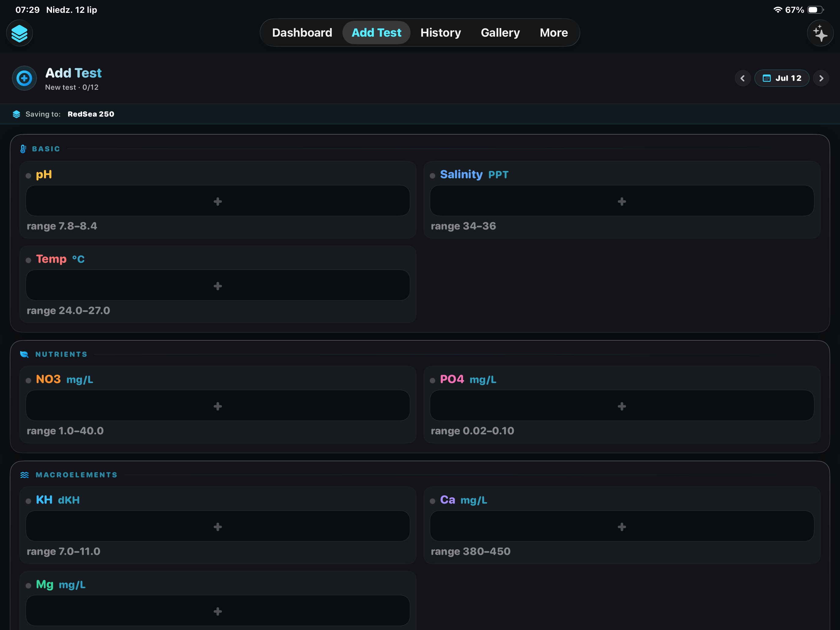The width and height of the screenshot is (840, 630).
Task: Tap the battery indicator in status bar
Action: click(x=815, y=10)
